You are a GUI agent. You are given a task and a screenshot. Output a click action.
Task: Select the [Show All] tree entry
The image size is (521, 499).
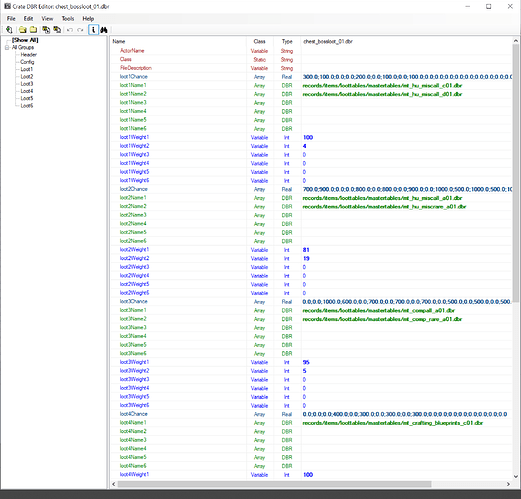tap(25, 40)
